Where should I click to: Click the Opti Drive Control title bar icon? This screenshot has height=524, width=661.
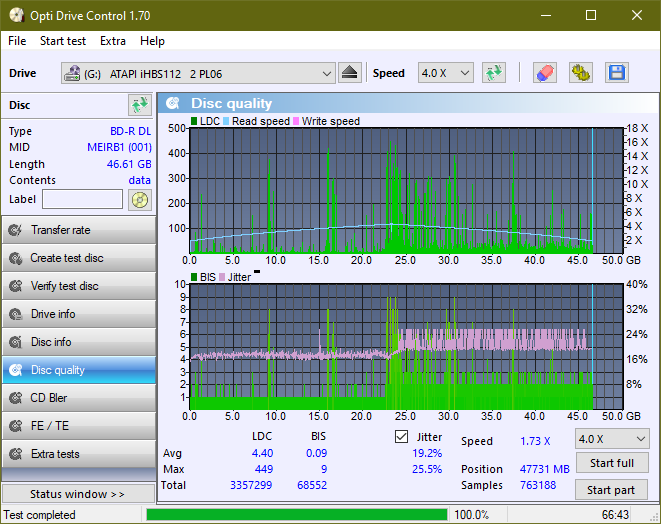pyautogui.click(x=16, y=16)
